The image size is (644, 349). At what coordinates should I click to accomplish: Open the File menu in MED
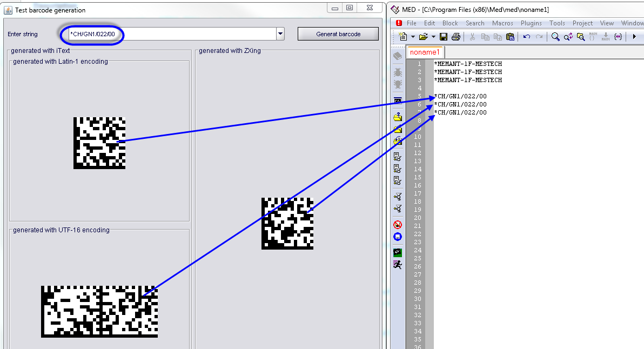pos(412,23)
